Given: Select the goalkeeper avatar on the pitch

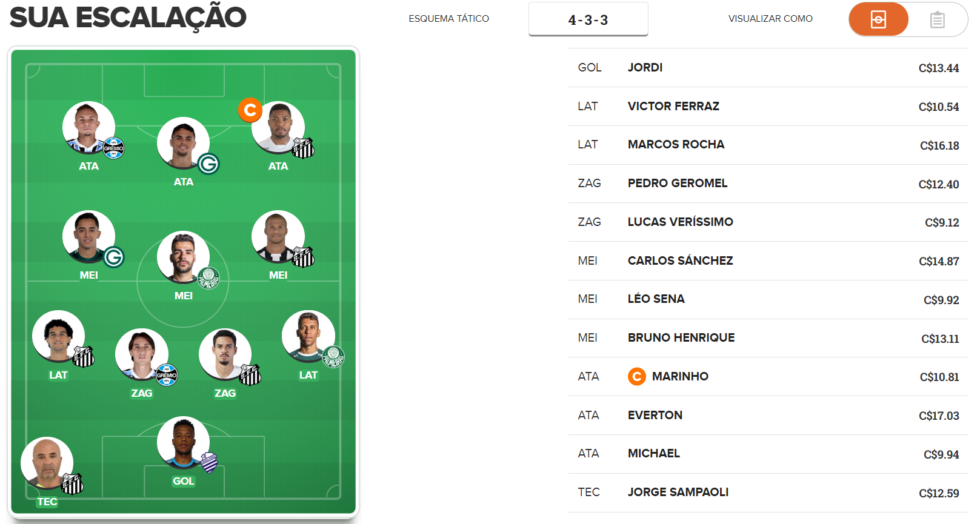Looking at the screenshot, I should click(184, 443).
